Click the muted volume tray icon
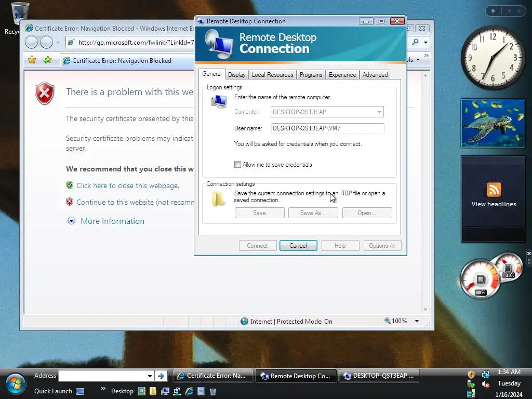The image size is (532, 399). tap(486, 384)
